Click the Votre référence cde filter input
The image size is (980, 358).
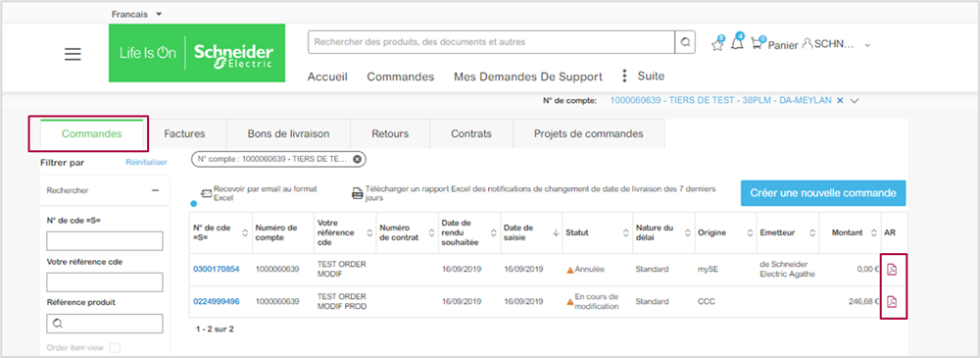tap(105, 282)
